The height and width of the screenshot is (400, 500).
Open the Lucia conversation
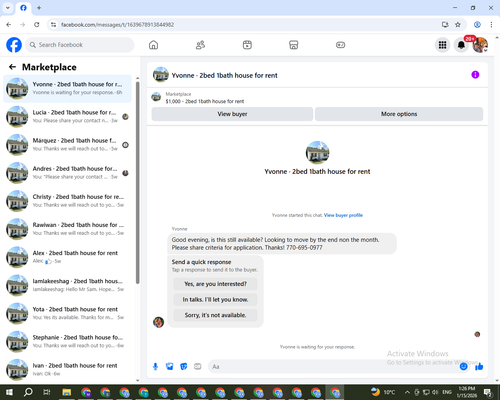67,117
